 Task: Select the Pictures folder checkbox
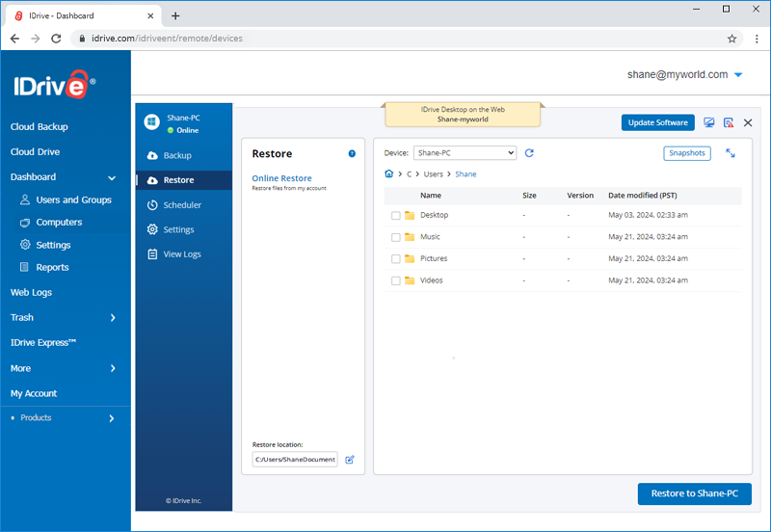point(396,259)
